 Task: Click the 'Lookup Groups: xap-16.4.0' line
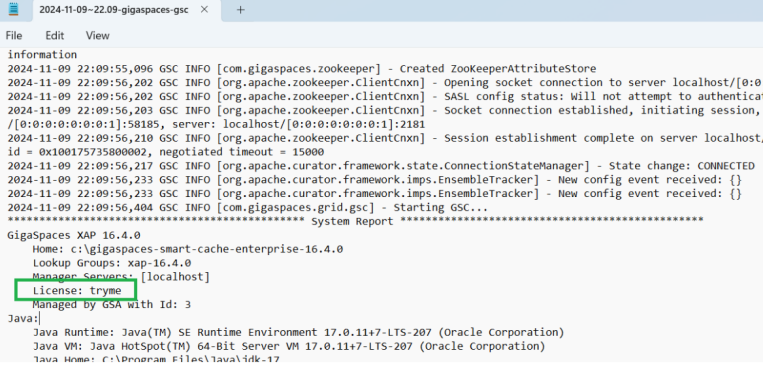112,263
